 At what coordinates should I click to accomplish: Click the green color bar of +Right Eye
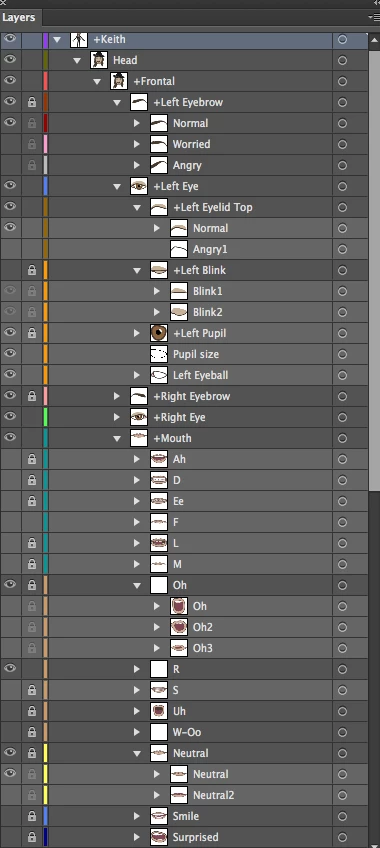click(x=46, y=417)
